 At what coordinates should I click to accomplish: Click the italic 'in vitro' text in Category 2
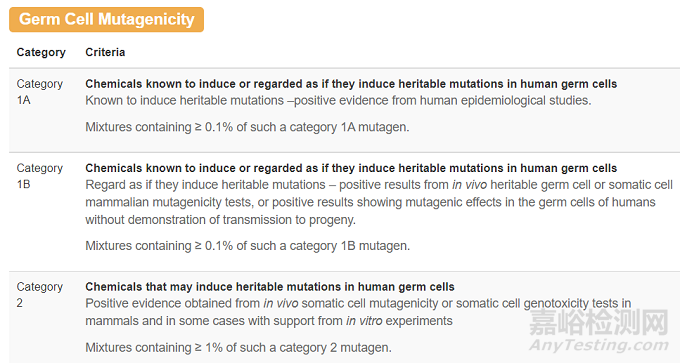click(364, 321)
